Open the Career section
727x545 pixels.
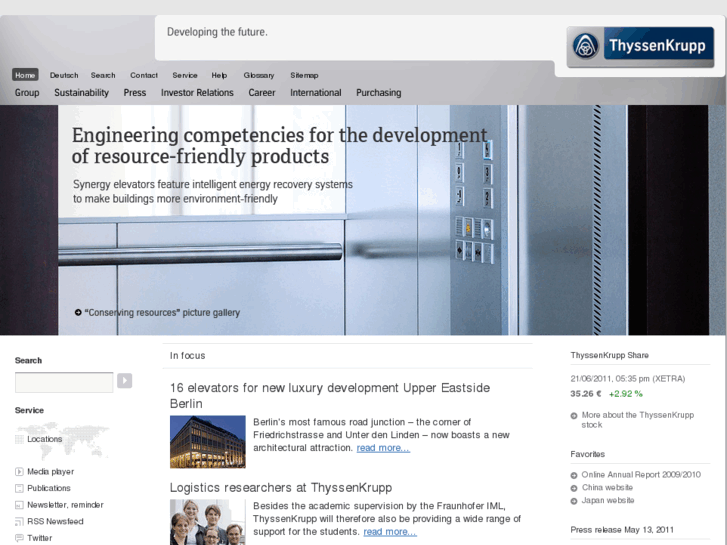262,93
